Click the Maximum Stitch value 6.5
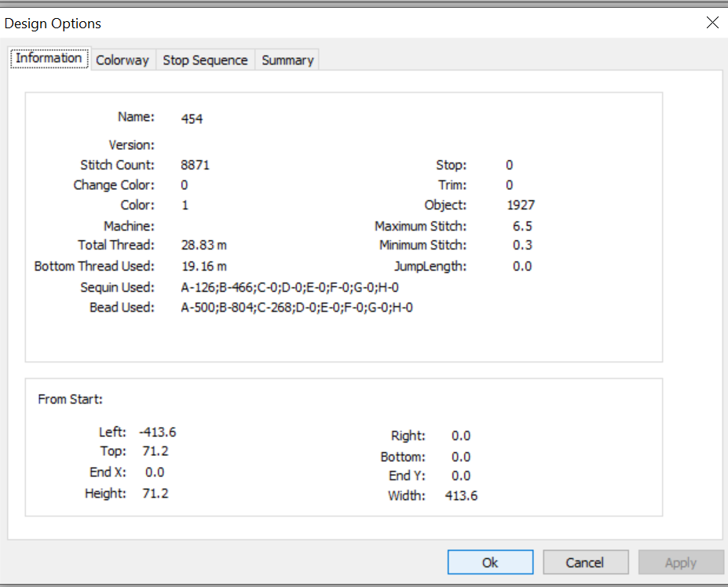Screen dimensions: 728x587 pyautogui.click(x=522, y=227)
